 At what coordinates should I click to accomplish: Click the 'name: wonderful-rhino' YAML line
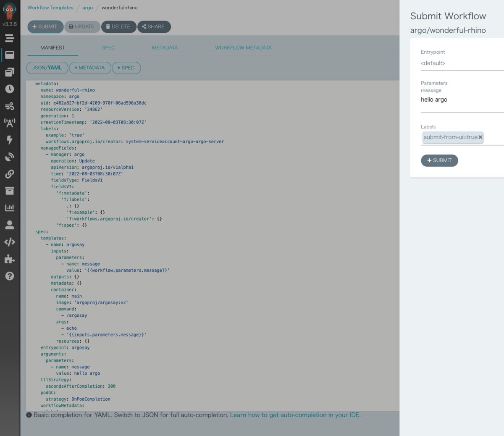tap(68, 90)
